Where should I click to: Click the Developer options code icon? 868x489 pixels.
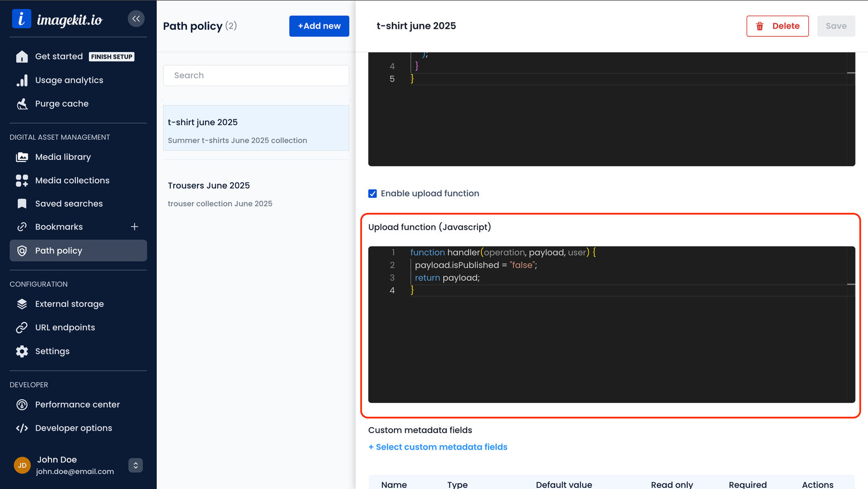(x=22, y=428)
